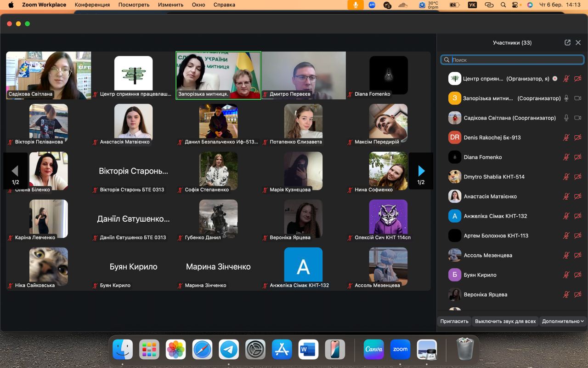Viewport: 588px width, 368px height.
Task: Click microphone icon for Запорізька митниця
Action: click(566, 98)
